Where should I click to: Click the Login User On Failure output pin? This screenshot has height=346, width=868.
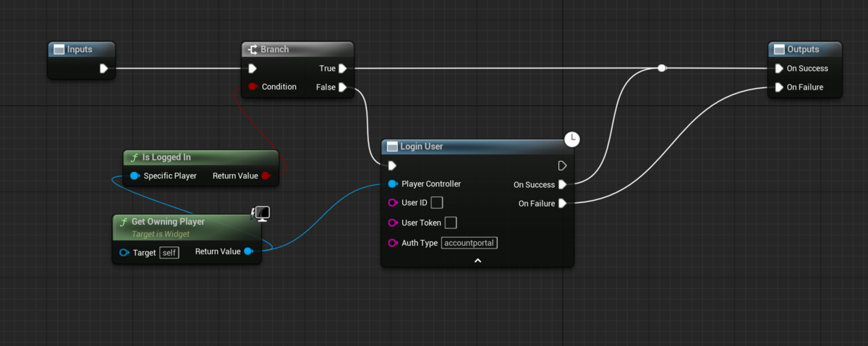(x=562, y=204)
